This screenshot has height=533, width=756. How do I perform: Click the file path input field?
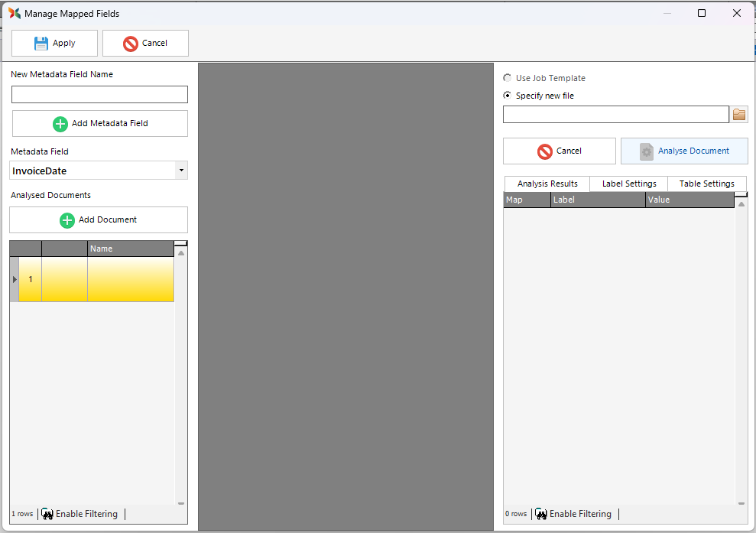[615, 115]
